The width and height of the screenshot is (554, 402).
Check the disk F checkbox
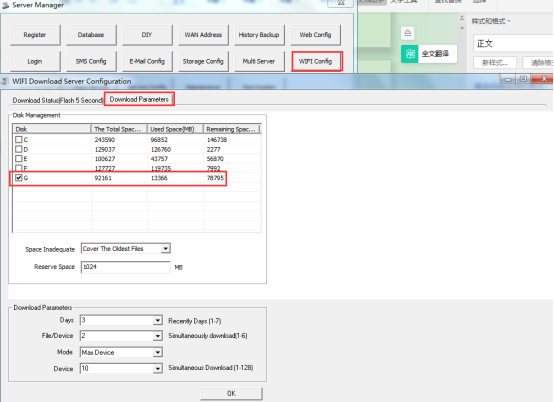(19, 168)
